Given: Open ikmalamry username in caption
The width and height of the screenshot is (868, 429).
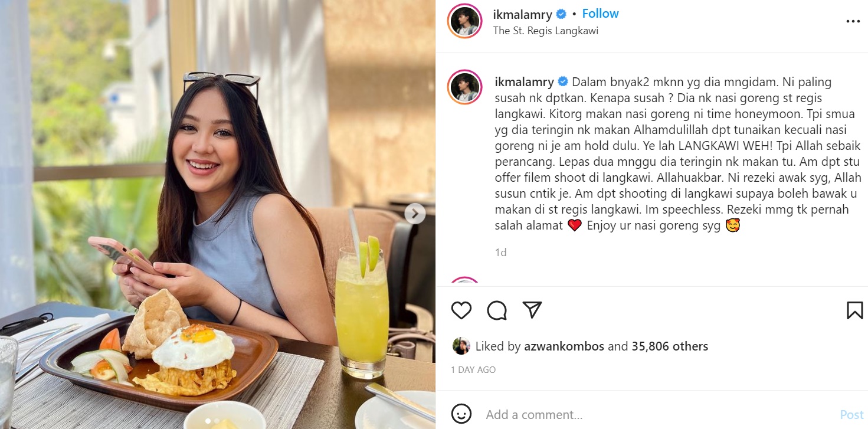Looking at the screenshot, I should (525, 82).
